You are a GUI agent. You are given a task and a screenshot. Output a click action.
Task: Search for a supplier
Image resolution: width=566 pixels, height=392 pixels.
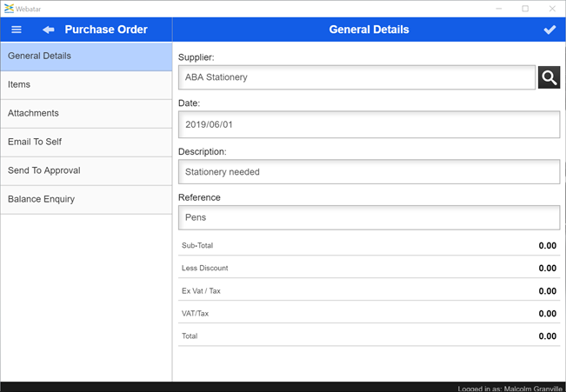pos(549,77)
